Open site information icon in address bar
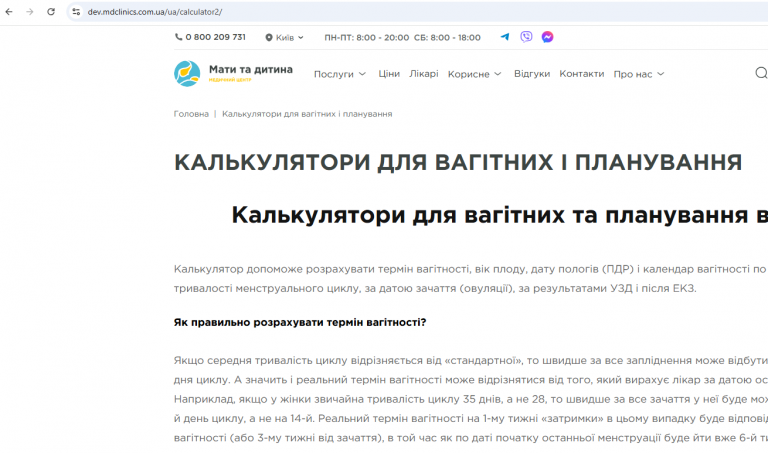Image resolution: width=768 pixels, height=453 pixels. pos(76,12)
